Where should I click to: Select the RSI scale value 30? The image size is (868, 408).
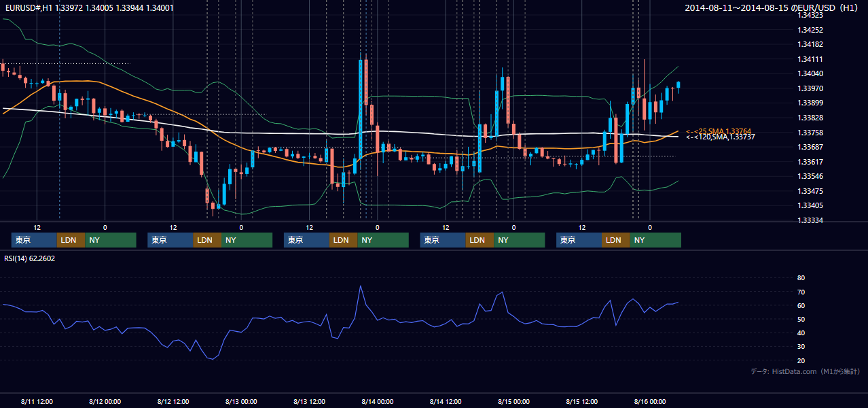click(801, 346)
